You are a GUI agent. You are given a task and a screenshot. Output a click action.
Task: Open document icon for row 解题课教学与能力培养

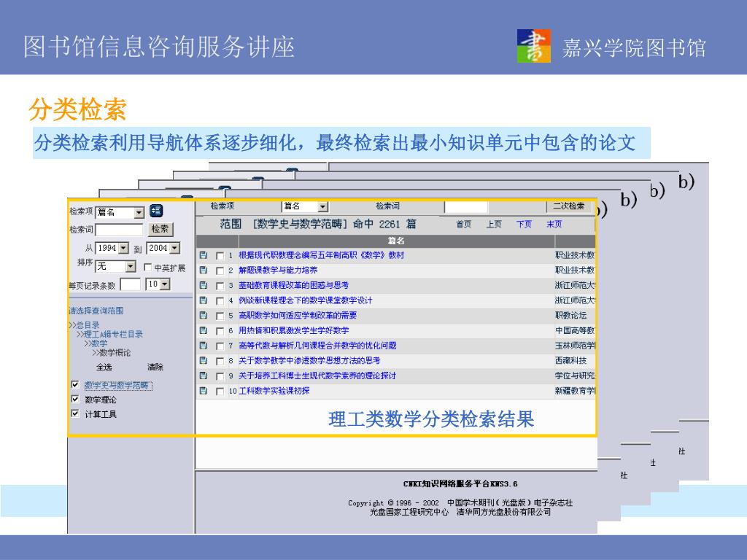(x=204, y=270)
